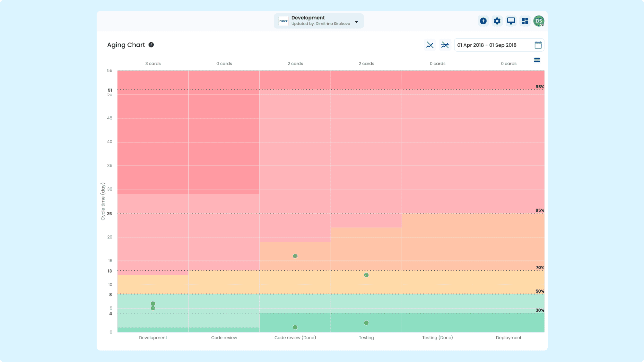Click the Testing card dot near 2 days

[x=366, y=323]
